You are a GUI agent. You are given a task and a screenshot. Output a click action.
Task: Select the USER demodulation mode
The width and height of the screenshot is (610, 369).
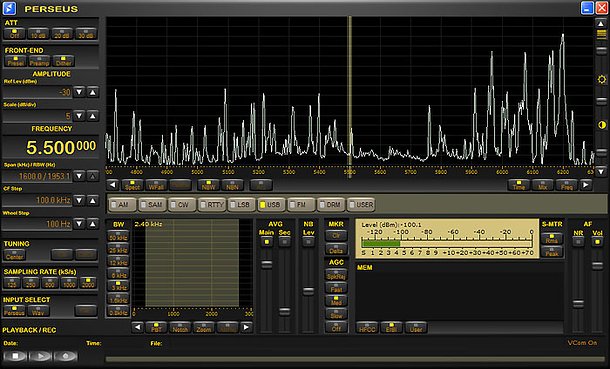tap(361, 205)
